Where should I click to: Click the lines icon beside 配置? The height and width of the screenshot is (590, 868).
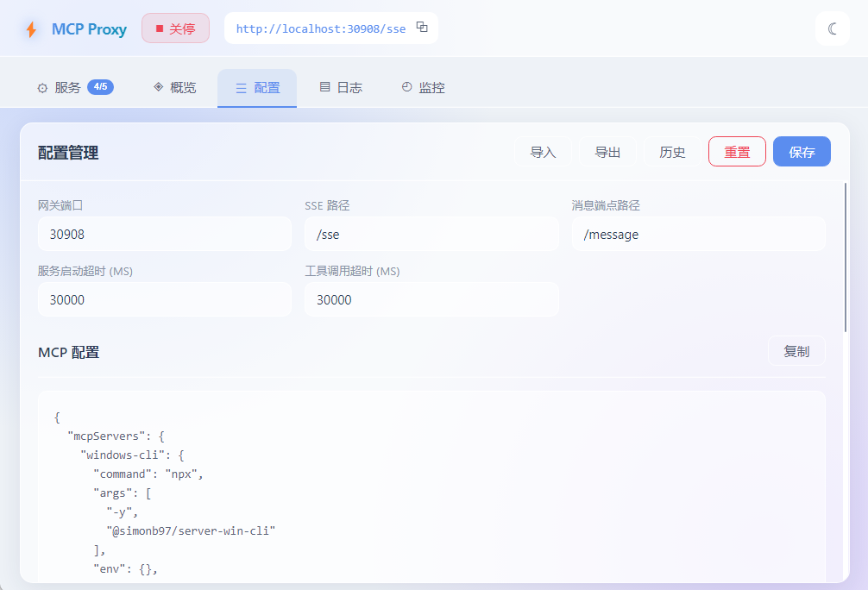[241, 88]
